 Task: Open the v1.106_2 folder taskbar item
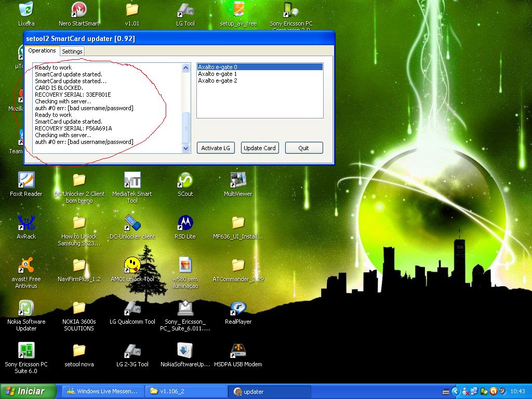(185, 391)
